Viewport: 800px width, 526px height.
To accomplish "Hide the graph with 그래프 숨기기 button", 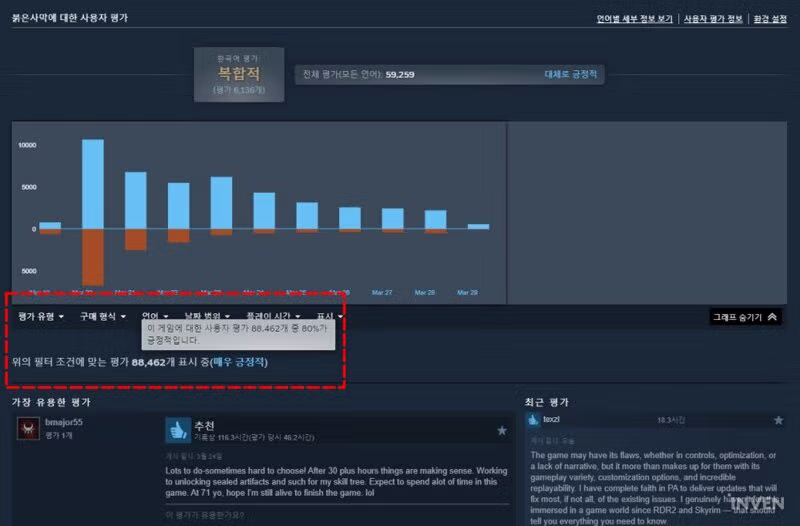I will (744, 317).
